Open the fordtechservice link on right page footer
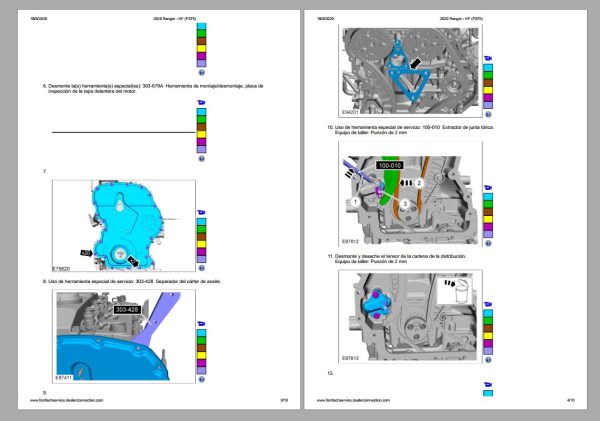 pos(353,400)
